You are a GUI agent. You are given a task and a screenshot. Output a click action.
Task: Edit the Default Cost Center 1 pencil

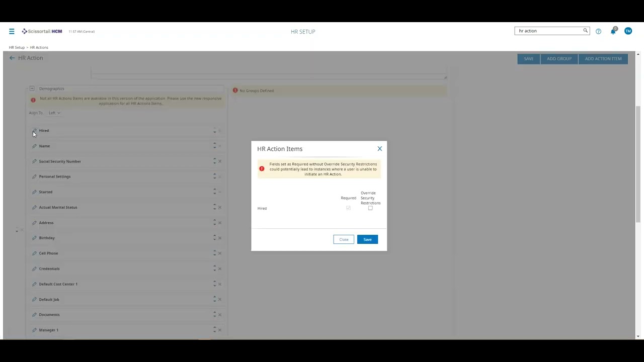[34, 284]
